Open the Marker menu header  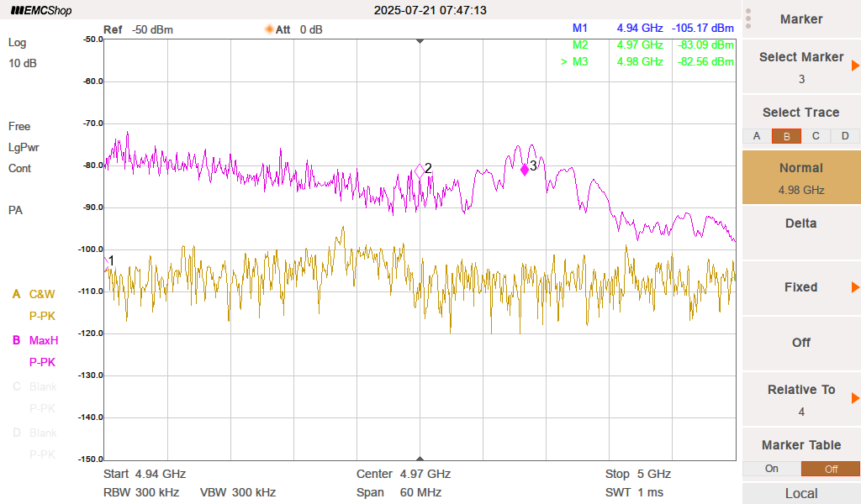point(801,19)
